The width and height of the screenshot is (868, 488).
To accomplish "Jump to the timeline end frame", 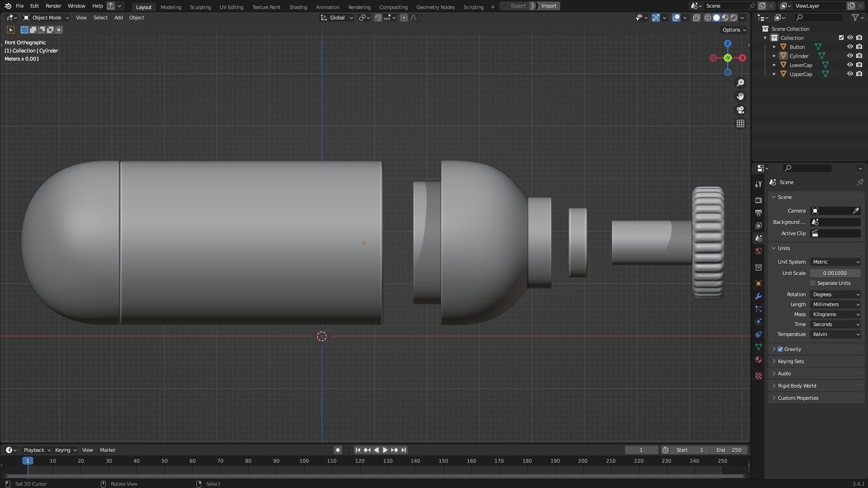I will [403, 450].
